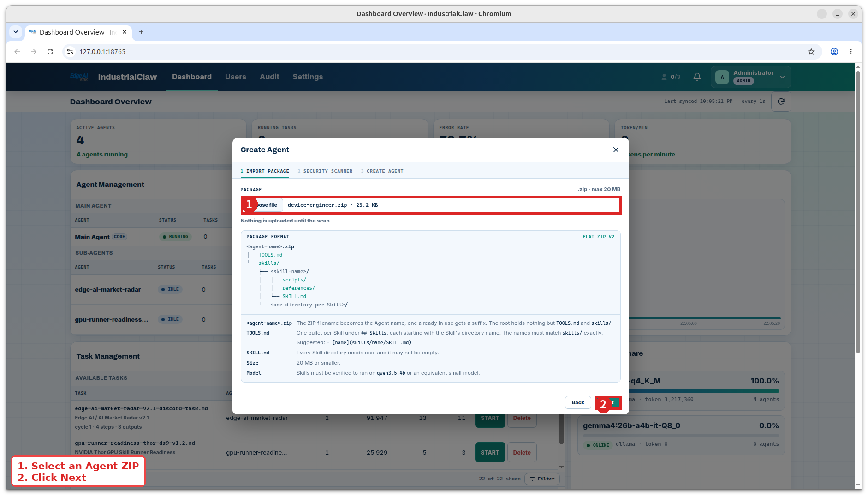
Task: Click the notifications bell icon
Action: [x=697, y=77]
